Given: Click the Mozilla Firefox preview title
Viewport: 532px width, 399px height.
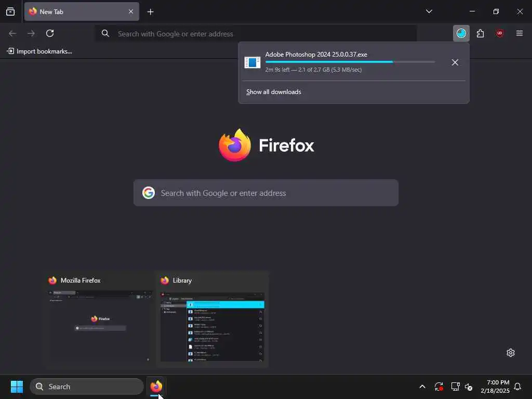Looking at the screenshot, I should [81, 281].
